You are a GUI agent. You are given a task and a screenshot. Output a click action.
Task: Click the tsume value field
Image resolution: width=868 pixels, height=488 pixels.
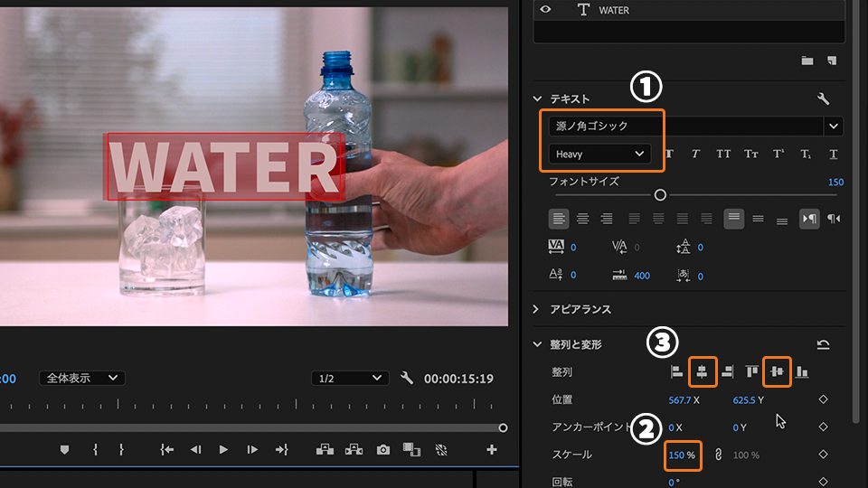tap(700, 277)
